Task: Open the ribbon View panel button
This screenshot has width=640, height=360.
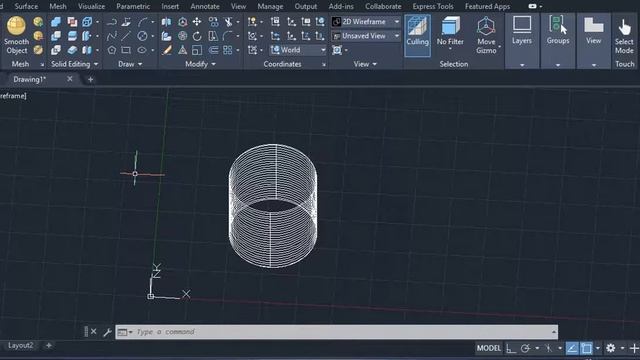Action: tap(593, 40)
